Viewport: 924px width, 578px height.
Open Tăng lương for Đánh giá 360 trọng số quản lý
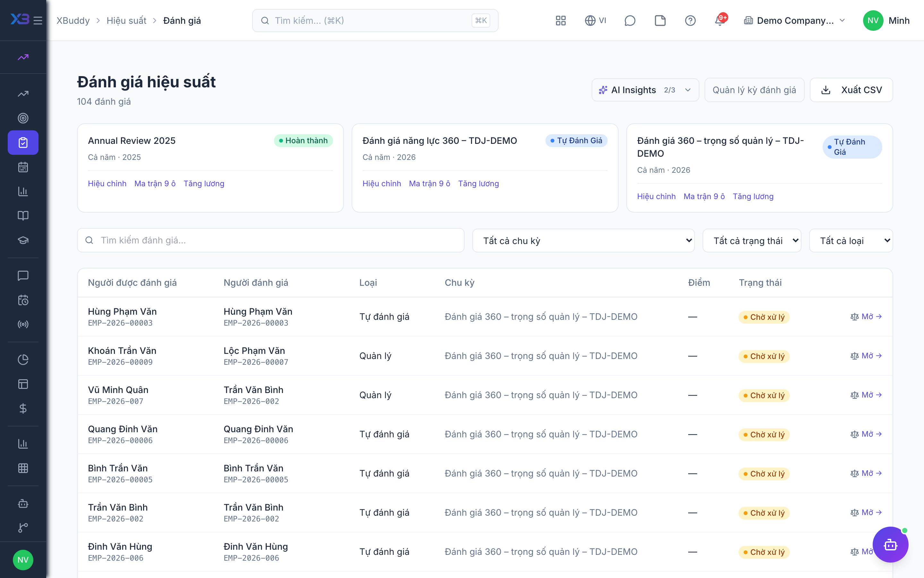point(753,196)
